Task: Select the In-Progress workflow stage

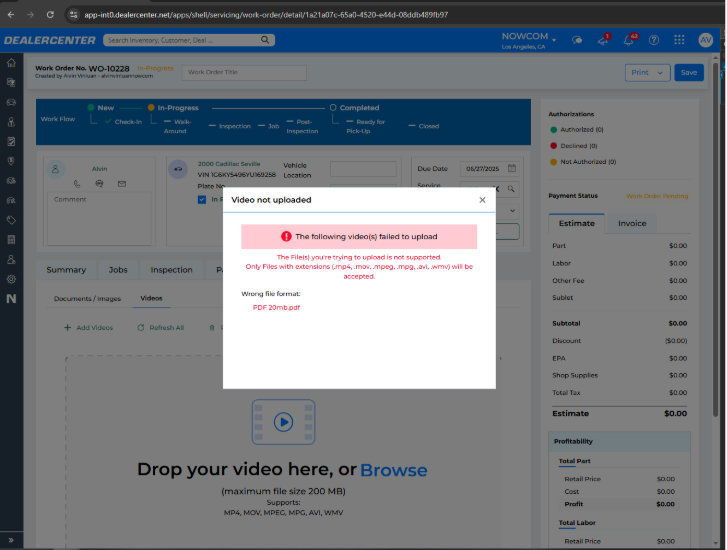Action: (x=173, y=108)
